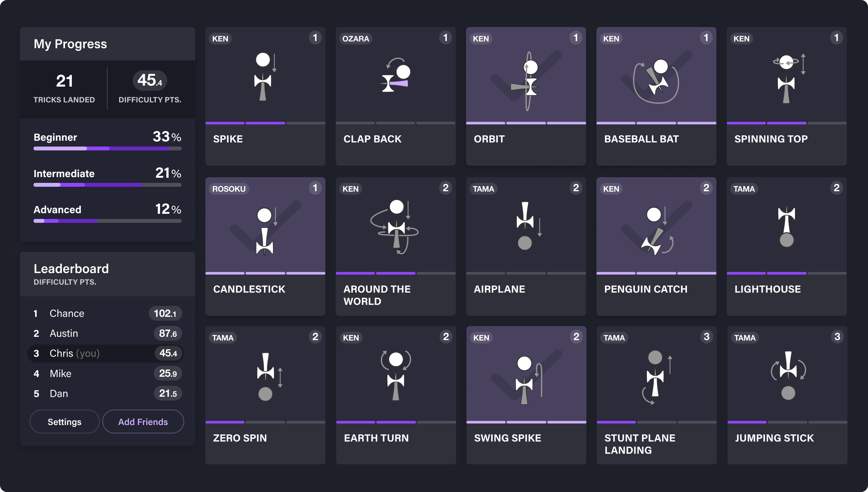Click the difficulty badge on Stunt Plane Landing
This screenshot has width=868, height=492.
coord(706,336)
